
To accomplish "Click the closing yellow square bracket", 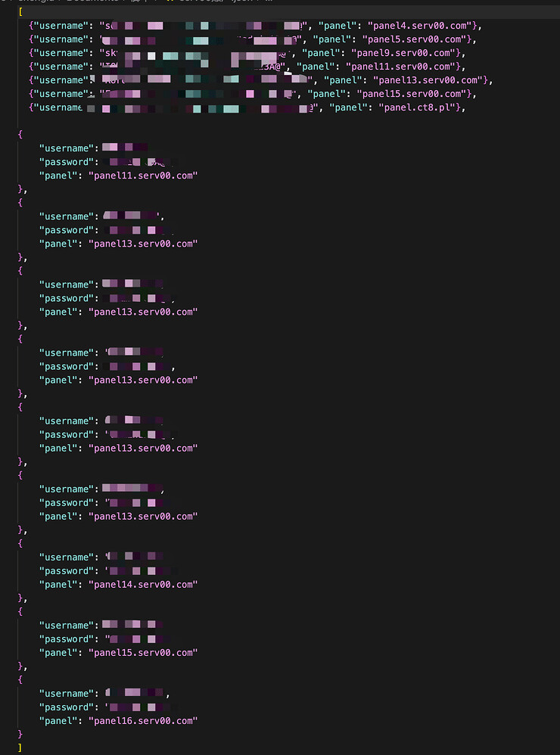I will coord(20,747).
